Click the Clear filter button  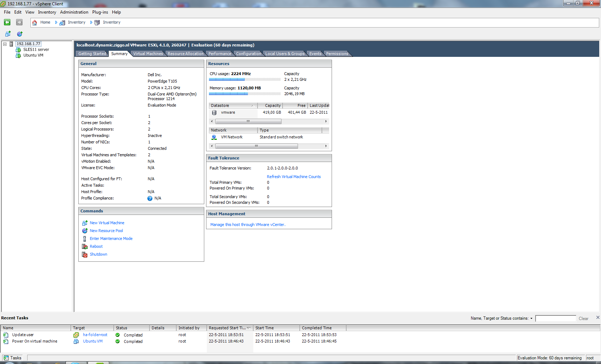point(583,319)
